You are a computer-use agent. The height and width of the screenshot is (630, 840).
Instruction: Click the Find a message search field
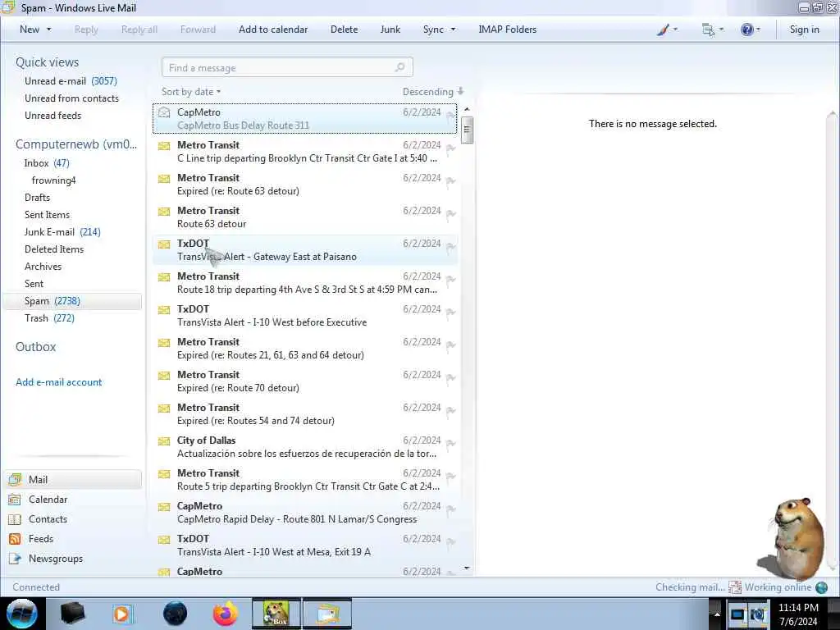point(287,67)
